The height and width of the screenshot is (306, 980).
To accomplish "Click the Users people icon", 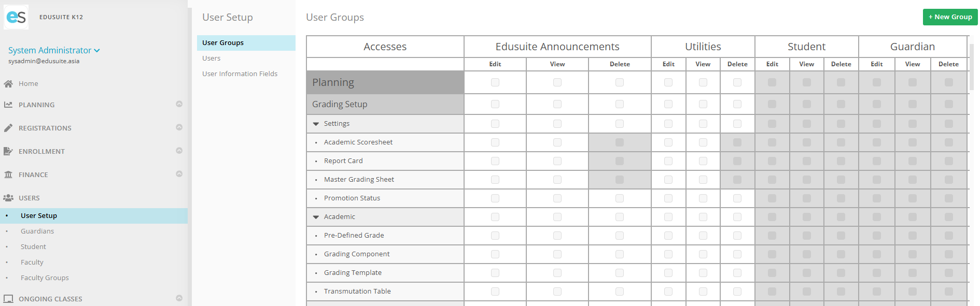I will [x=8, y=198].
